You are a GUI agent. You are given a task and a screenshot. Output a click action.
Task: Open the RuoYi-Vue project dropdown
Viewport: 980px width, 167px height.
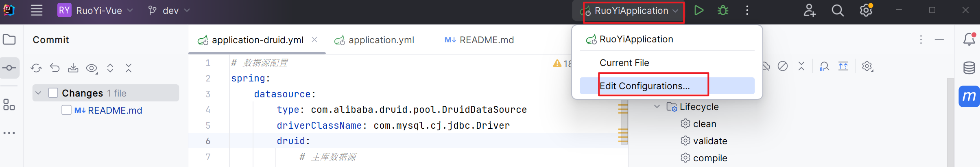[104, 11]
